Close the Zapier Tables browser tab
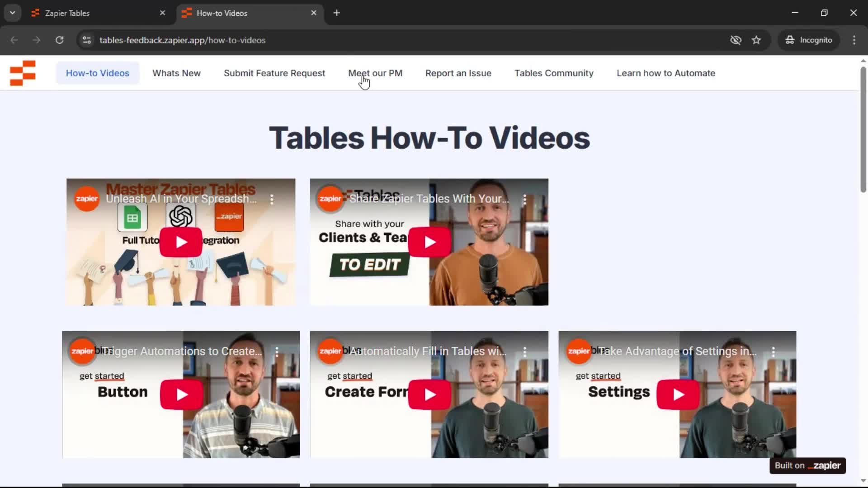868x488 pixels. (162, 13)
